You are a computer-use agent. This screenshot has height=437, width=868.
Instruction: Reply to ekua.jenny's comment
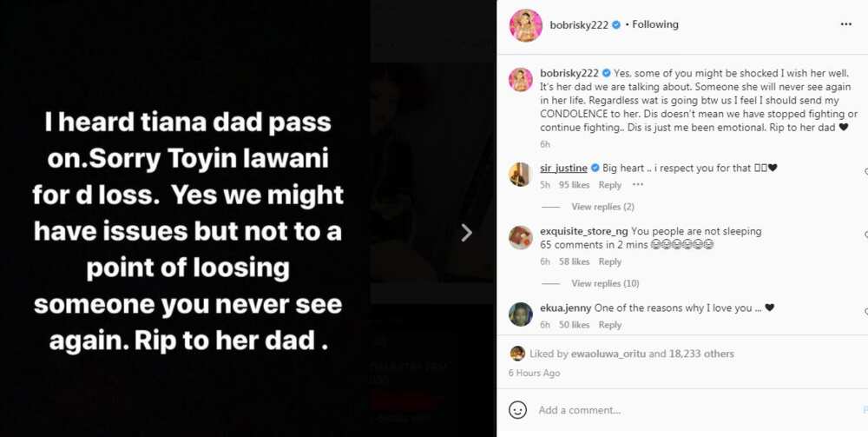coord(610,325)
